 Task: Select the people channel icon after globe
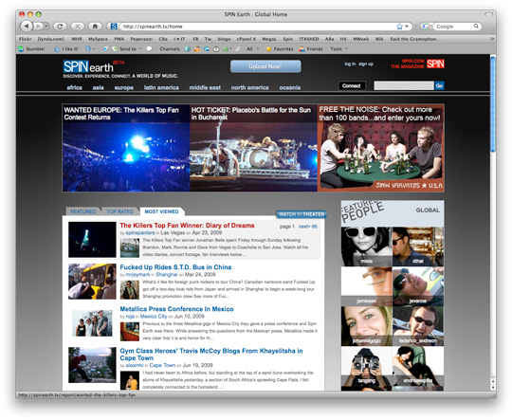click(x=197, y=49)
